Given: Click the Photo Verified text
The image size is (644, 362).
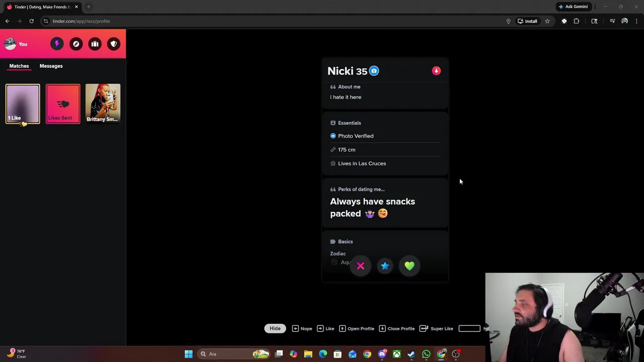Looking at the screenshot, I should (356, 136).
